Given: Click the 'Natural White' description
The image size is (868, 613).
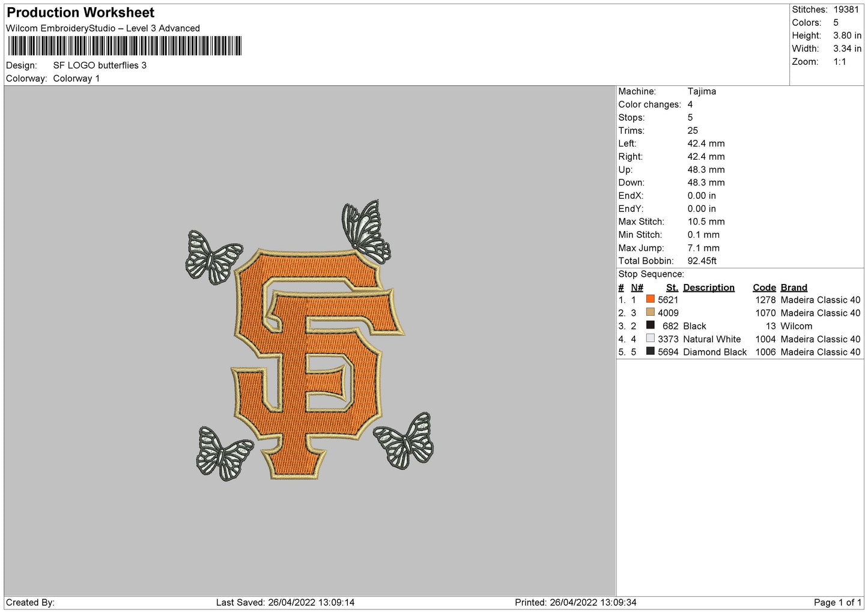Looking at the screenshot, I should [712, 339].
